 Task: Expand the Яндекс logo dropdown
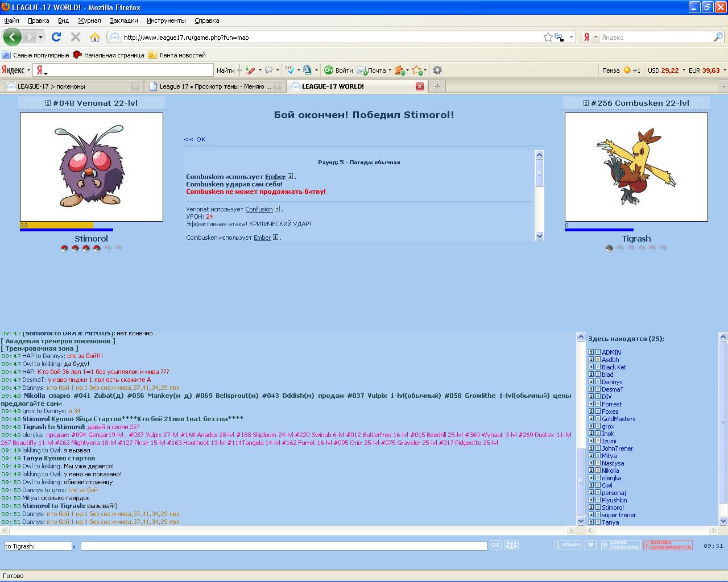[x=28, y=70]
